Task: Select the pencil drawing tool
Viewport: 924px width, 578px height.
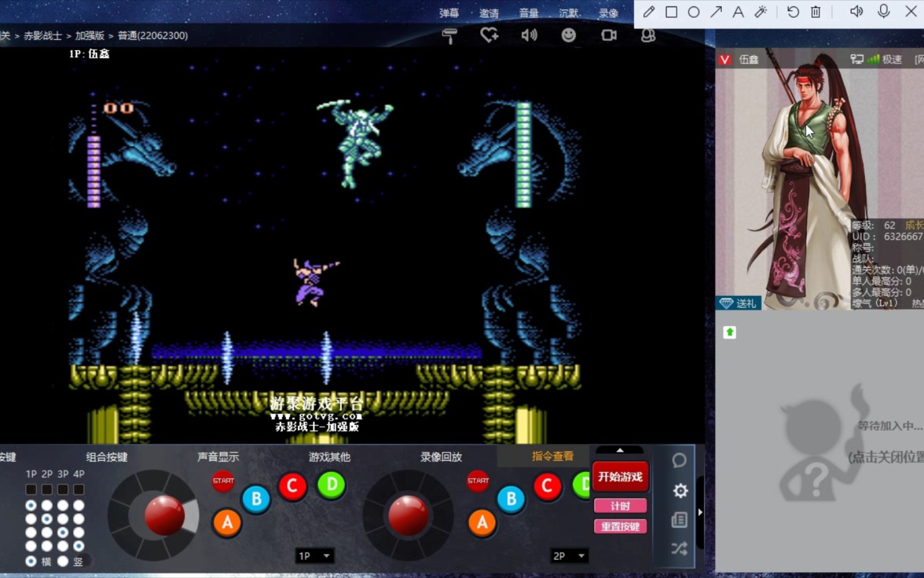Action: (649, 12)
